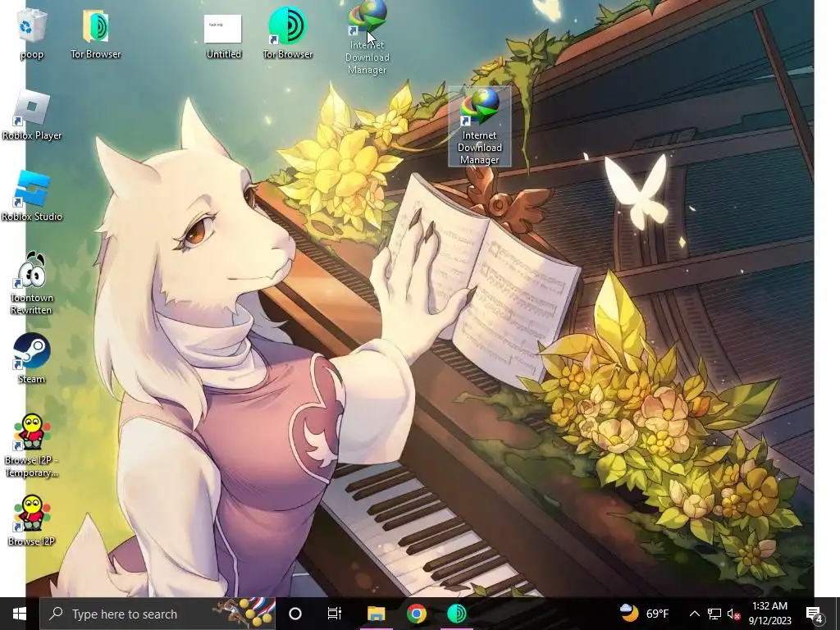The width and height of the screenshot is (840, 630).
Task: Click the search highlights image in search box
Action: pyautogui.click(x=245, y=613)
